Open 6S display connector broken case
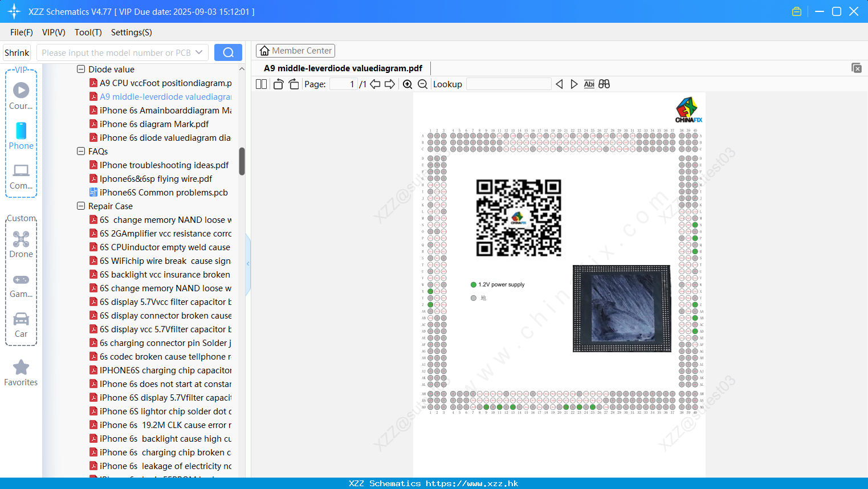The image size is (868, 489). tap(165, 315)
